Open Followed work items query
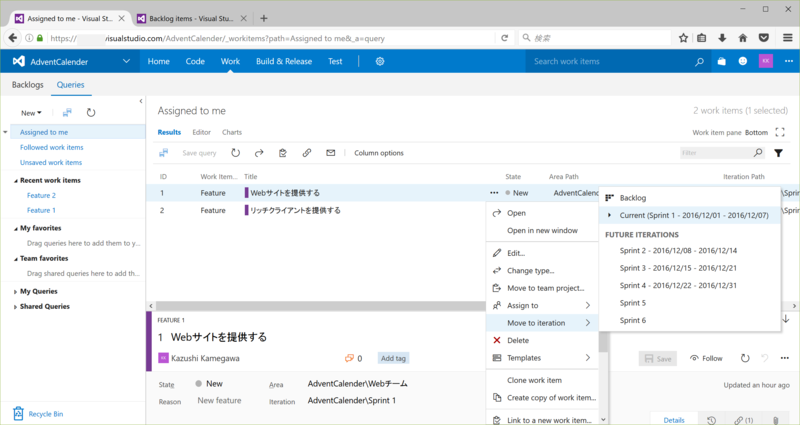800x425 pixels. click(52, 147)
